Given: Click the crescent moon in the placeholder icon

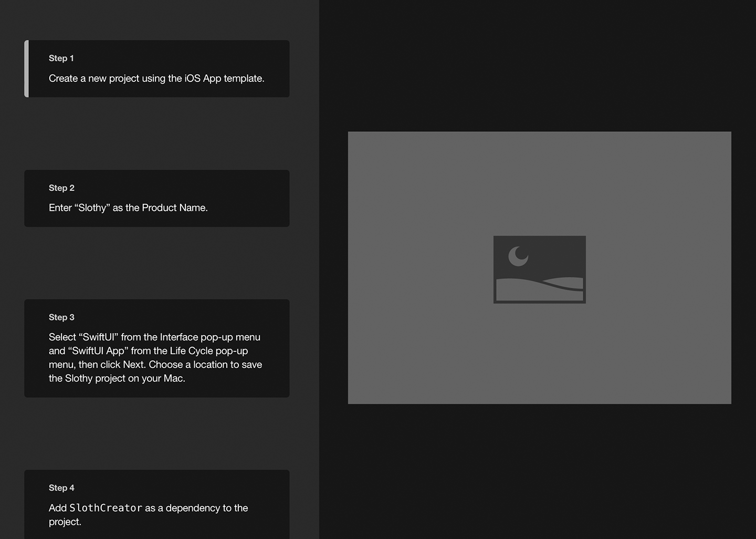Looking at the screenshot, I should 518,256.
